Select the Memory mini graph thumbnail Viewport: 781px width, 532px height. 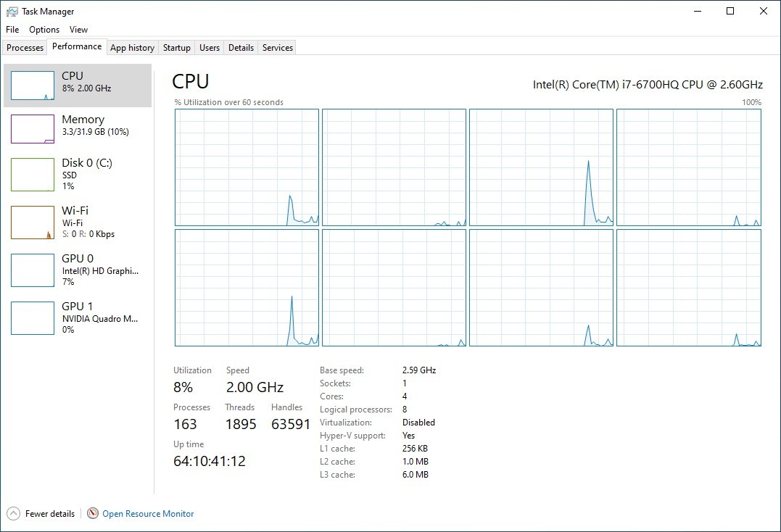33,129
